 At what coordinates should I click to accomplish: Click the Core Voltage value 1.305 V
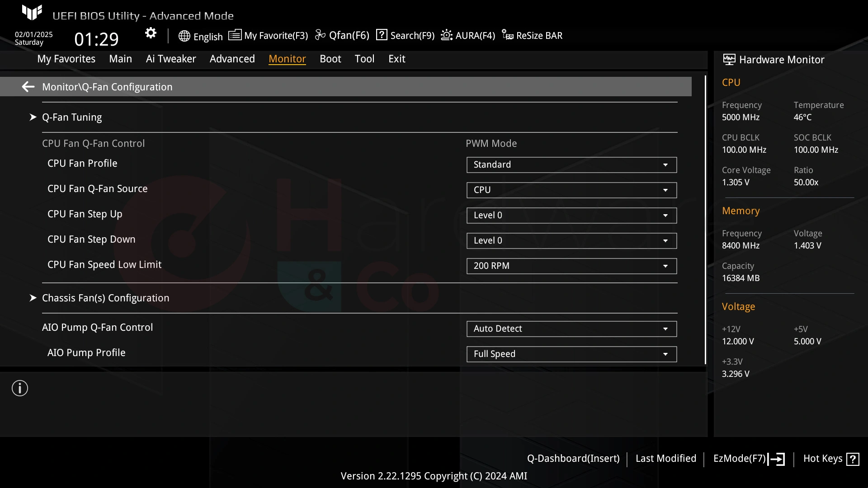[736, 183]
